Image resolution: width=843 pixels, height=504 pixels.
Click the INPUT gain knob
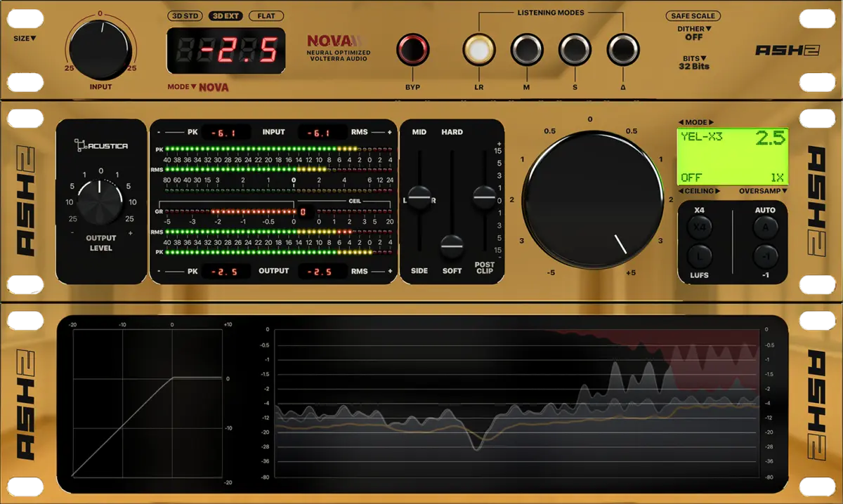coord(100,48)
